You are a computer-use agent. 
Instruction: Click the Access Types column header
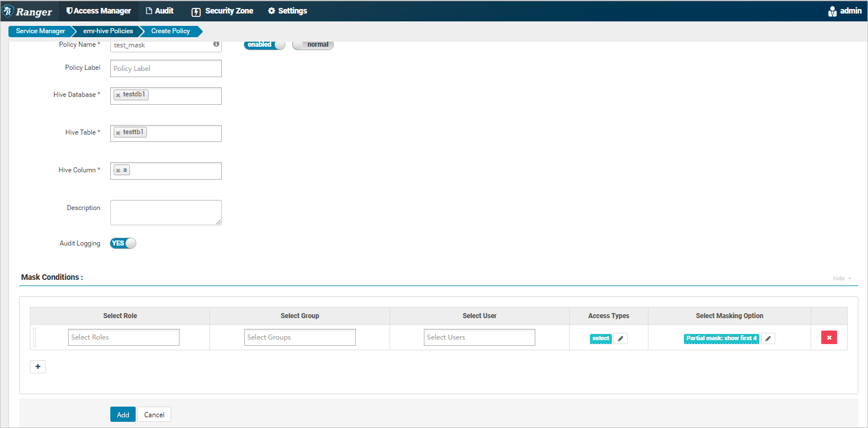[609, 316]
